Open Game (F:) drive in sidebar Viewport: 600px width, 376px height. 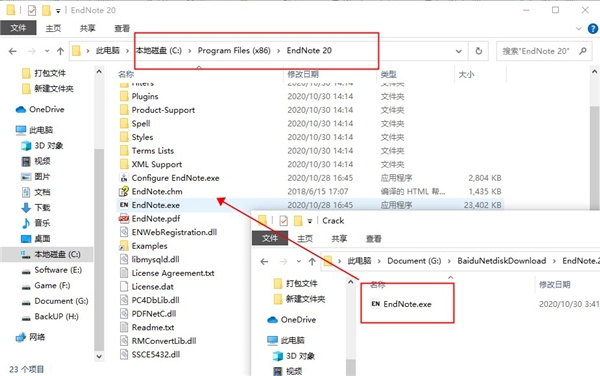click(52, 285)
